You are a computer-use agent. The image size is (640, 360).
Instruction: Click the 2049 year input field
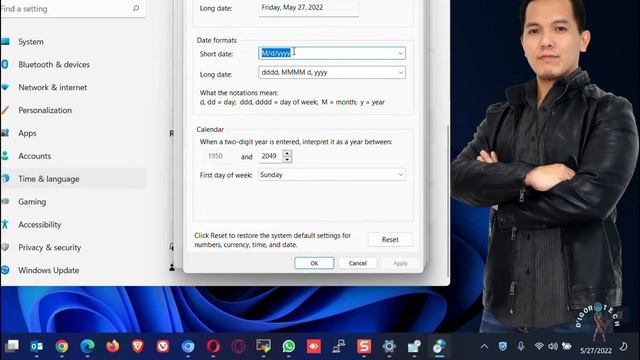[271, 156]
